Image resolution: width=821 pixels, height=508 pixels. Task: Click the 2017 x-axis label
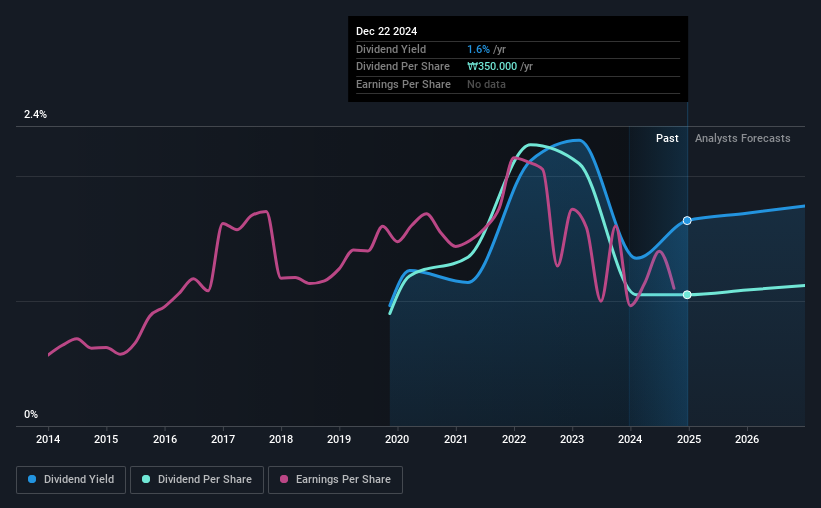[223, 439]
